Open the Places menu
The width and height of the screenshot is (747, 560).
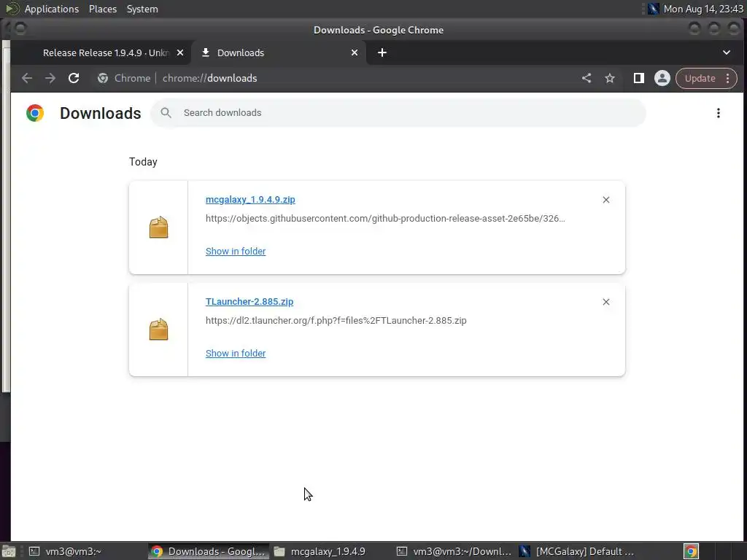102,9
